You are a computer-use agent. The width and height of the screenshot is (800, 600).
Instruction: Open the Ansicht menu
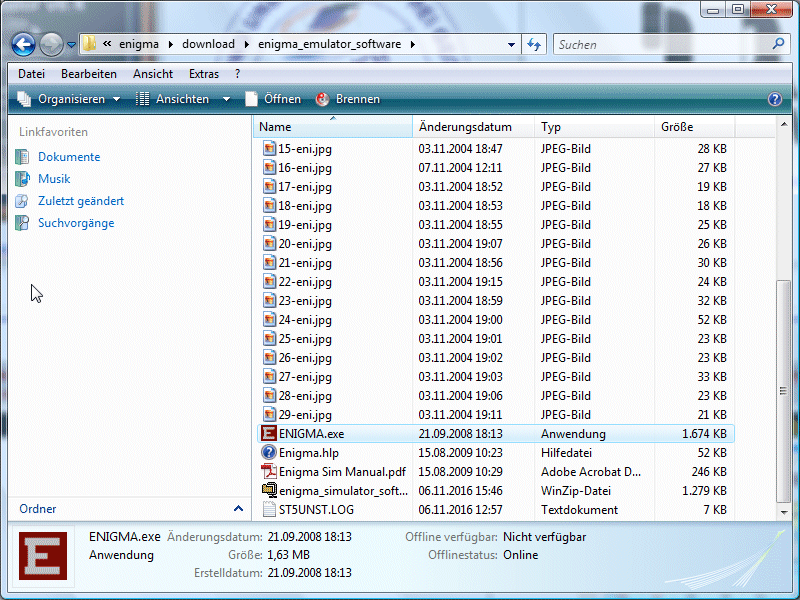pos(153,74)
